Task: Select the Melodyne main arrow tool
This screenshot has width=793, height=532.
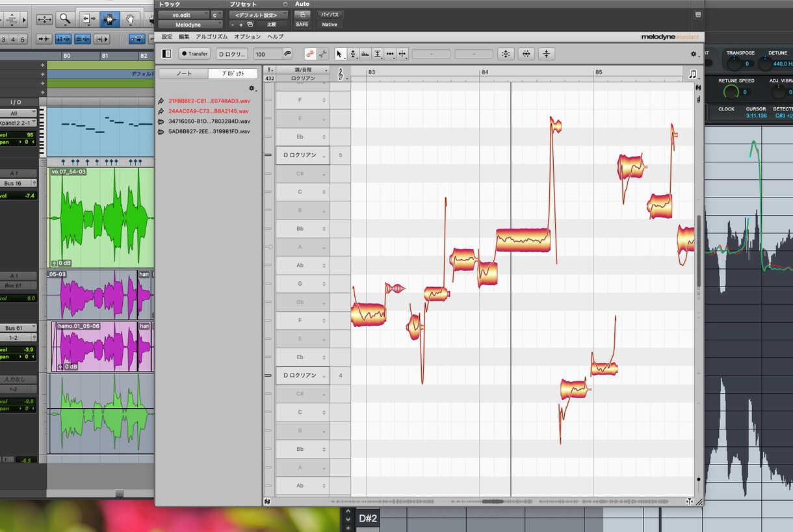Action: coord(340,54)
